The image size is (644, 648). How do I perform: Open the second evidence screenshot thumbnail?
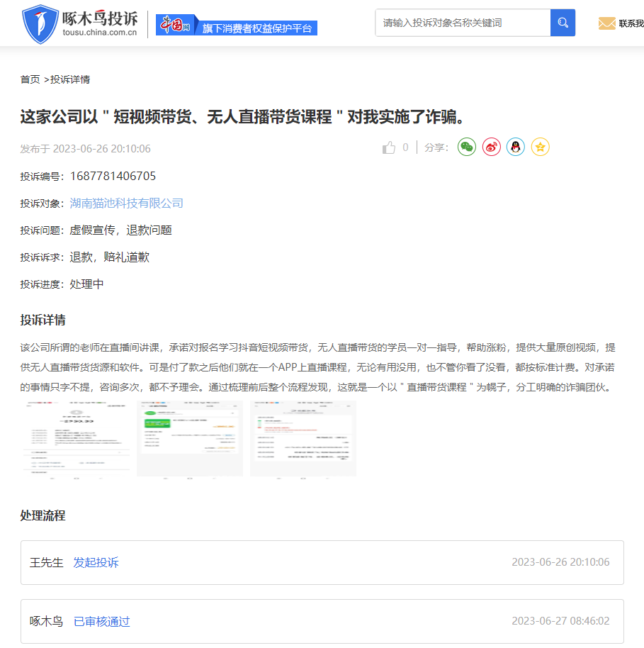click(189, 437)
